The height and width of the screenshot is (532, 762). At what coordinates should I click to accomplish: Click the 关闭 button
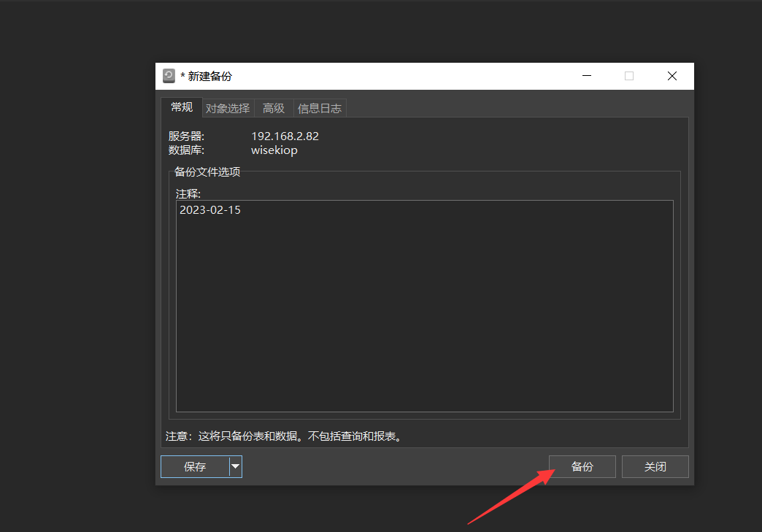point(655,467)
